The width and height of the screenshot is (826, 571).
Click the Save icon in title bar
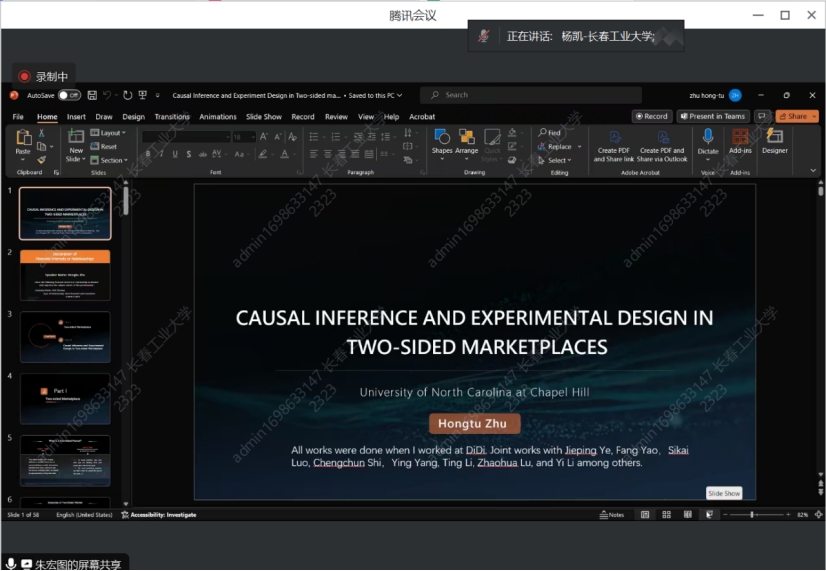[92, 95]
